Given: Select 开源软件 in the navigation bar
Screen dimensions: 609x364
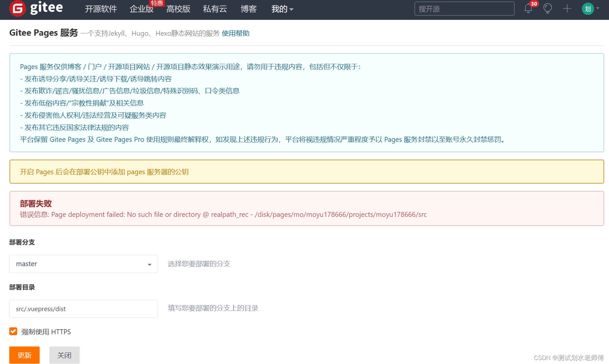Looking at the screenshot, I should click(101, 9).
